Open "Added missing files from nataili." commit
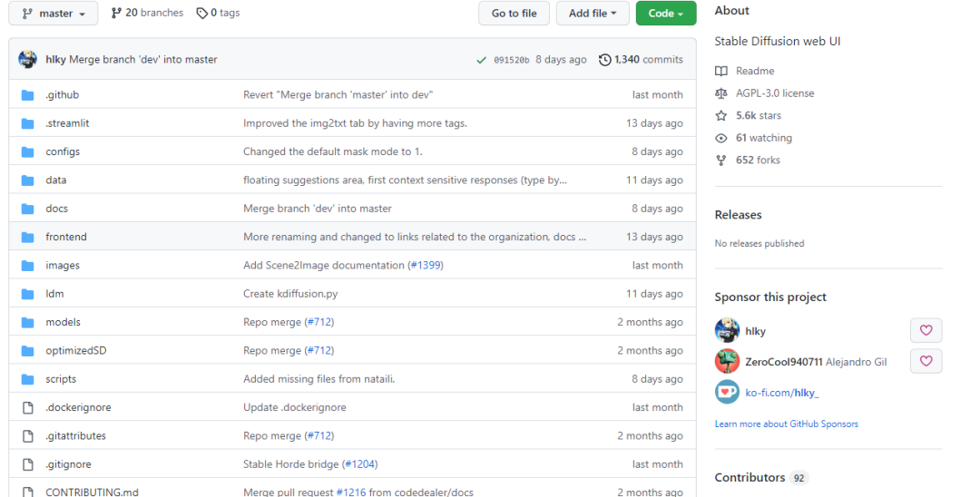Image resolution: width=980 pixels, height=497 pixels. (x=318, y=379)
